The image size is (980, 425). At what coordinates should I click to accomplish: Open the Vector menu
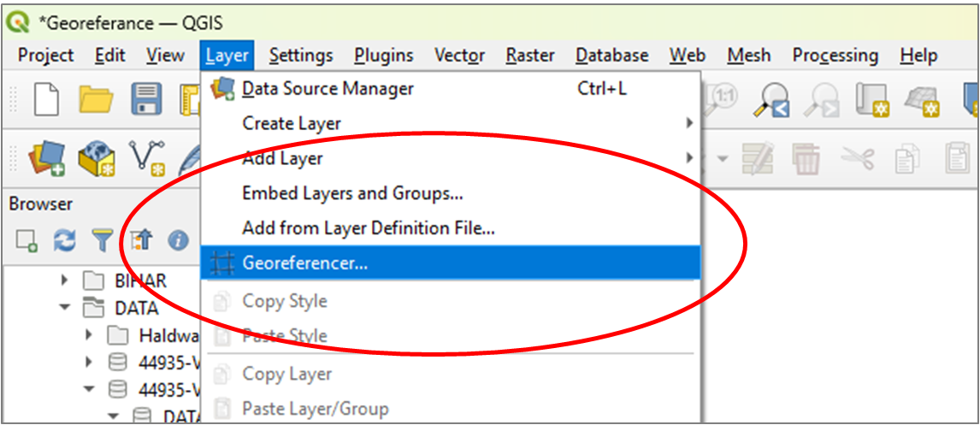tap(460, 56)
